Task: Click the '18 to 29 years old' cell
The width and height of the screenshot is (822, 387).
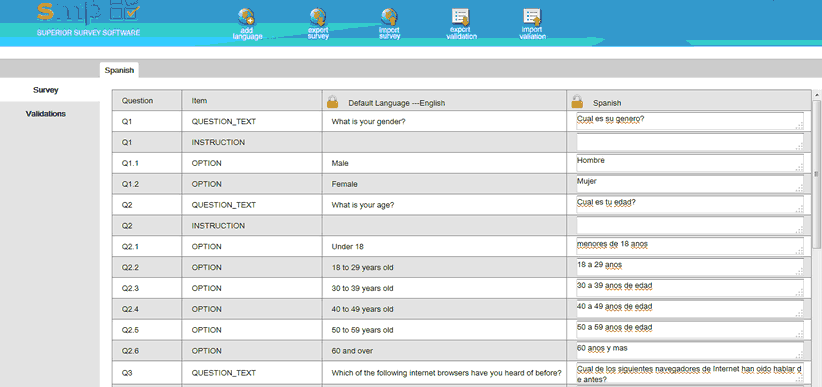Action: (444, 267)
